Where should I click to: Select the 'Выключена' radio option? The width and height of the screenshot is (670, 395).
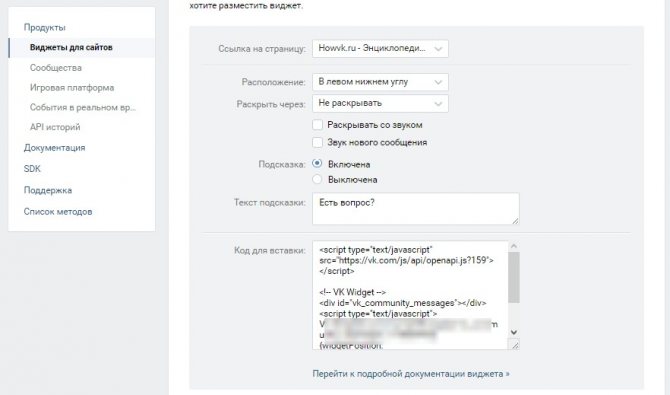click(x=317, y=179)
